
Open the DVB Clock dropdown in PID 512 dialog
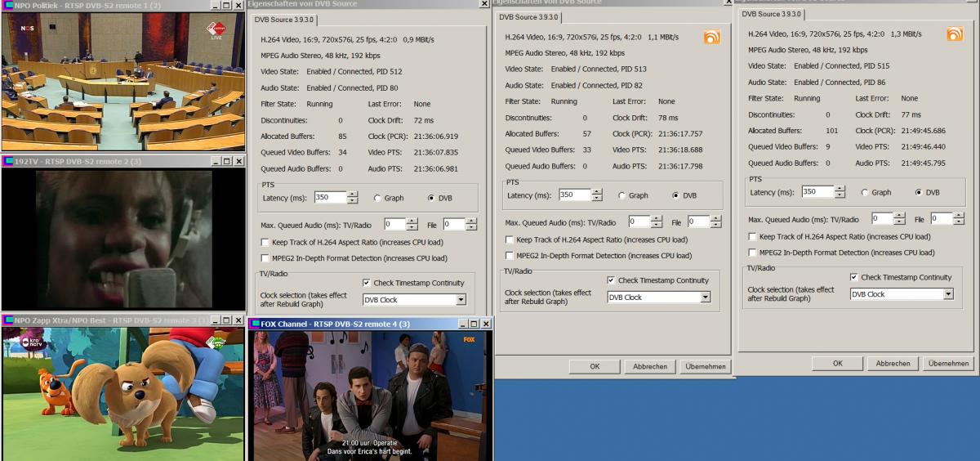(461, 300)
